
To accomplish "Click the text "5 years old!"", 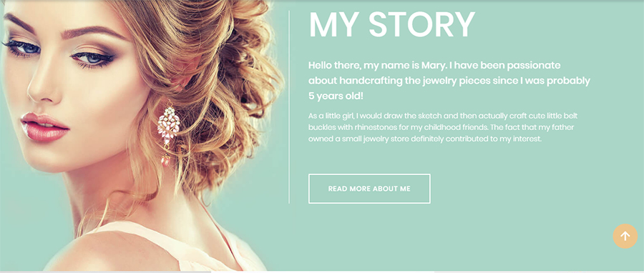I will pyautogui.click(x=336, y=96).
